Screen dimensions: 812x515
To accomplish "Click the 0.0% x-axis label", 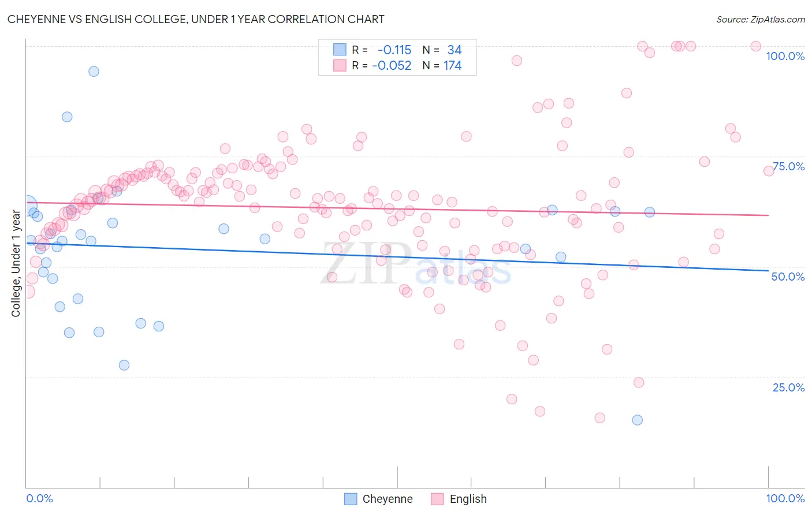I will coord(40,498).
